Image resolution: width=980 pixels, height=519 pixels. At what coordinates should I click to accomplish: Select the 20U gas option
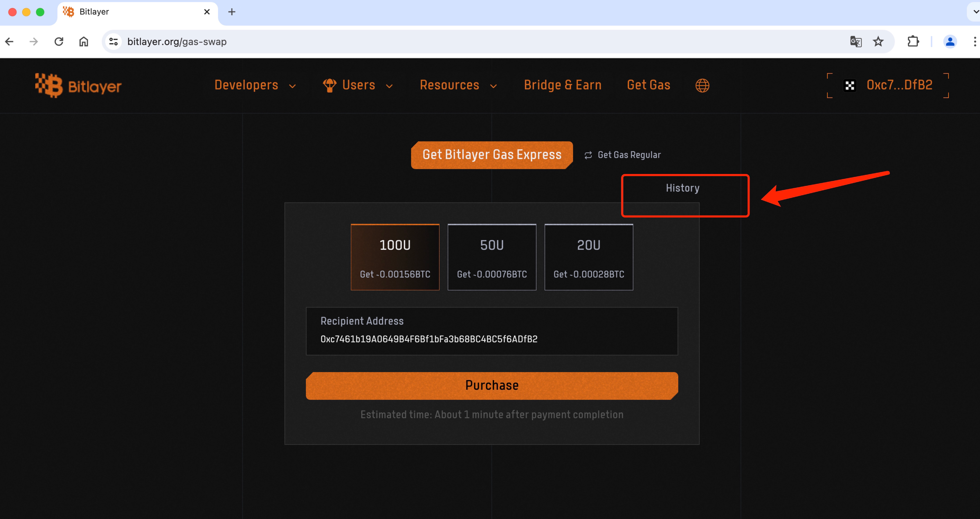[x=589, y=257]
